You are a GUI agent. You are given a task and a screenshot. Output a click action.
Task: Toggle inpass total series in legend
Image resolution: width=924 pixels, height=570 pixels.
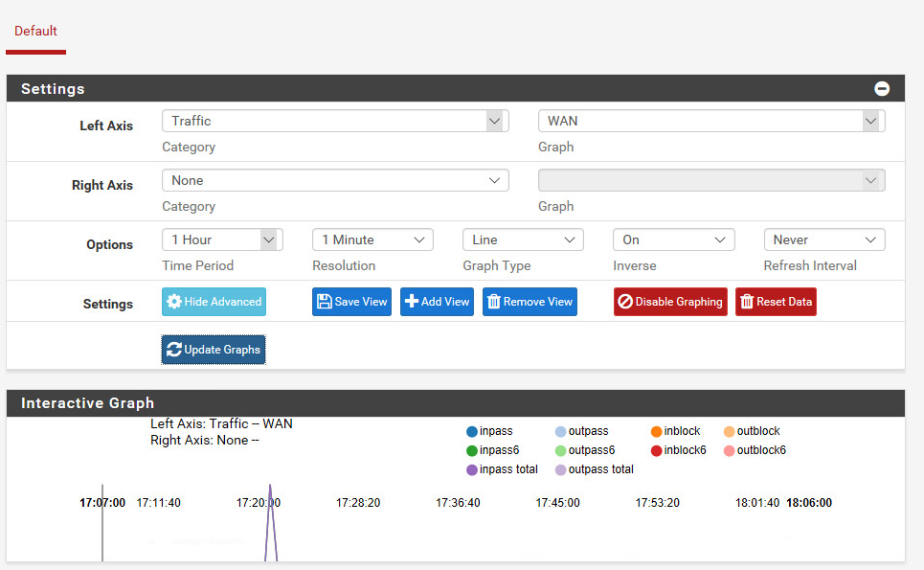click(502, 469)
